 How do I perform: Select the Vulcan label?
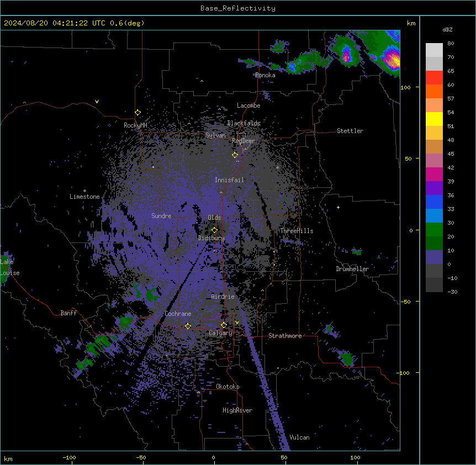coord(300,437)
